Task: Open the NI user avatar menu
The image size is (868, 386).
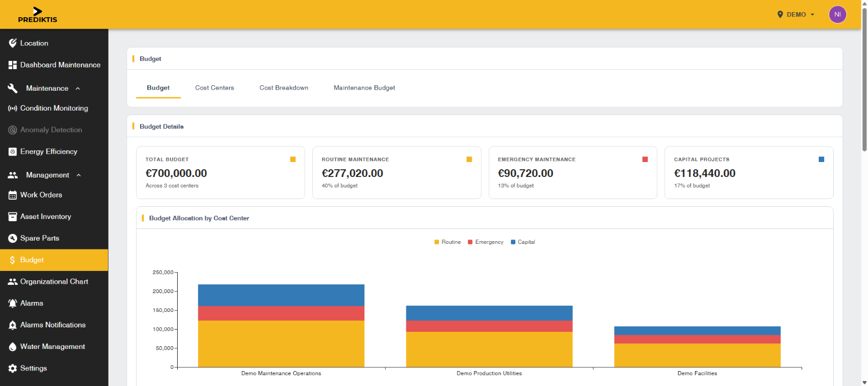Action: [838, 14]
